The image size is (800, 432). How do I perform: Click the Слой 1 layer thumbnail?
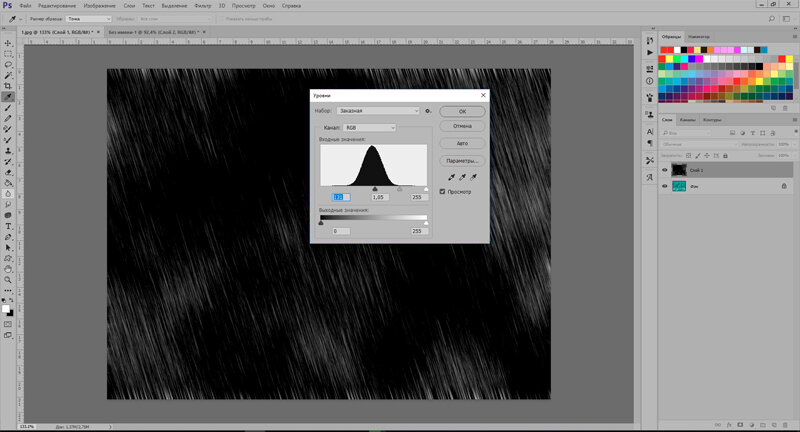pyautogui.click(x=679, y=170)
